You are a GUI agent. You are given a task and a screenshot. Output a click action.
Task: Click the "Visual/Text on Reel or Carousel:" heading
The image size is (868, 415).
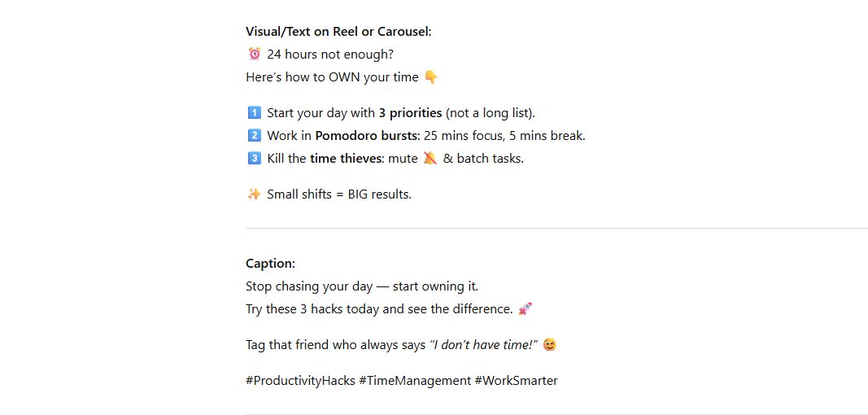[x=338, y=32]
